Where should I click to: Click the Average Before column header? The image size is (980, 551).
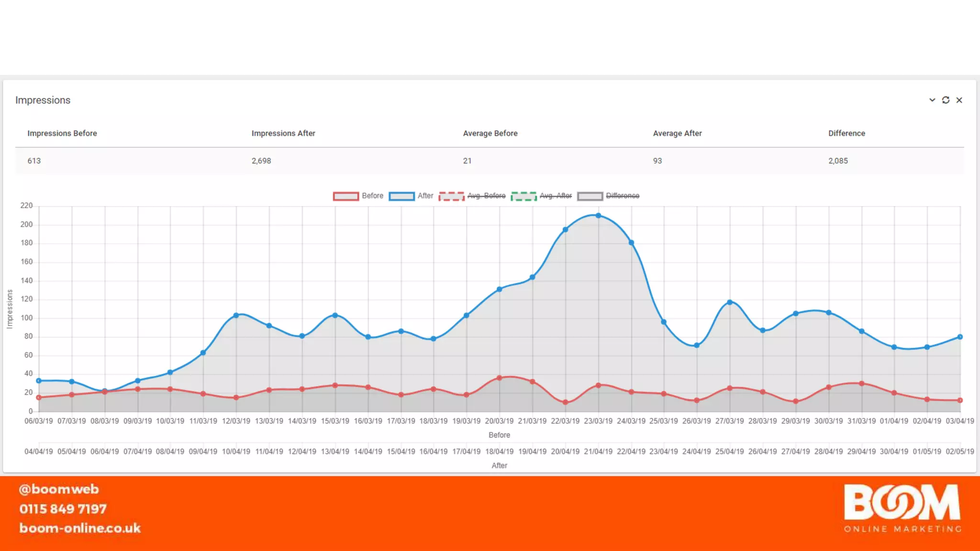point(490,133)
